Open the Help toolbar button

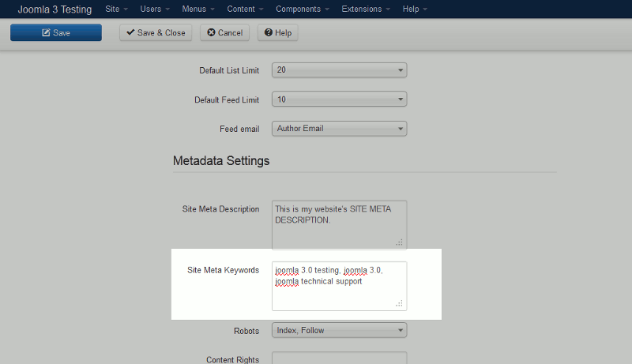[x=278, y=32]
